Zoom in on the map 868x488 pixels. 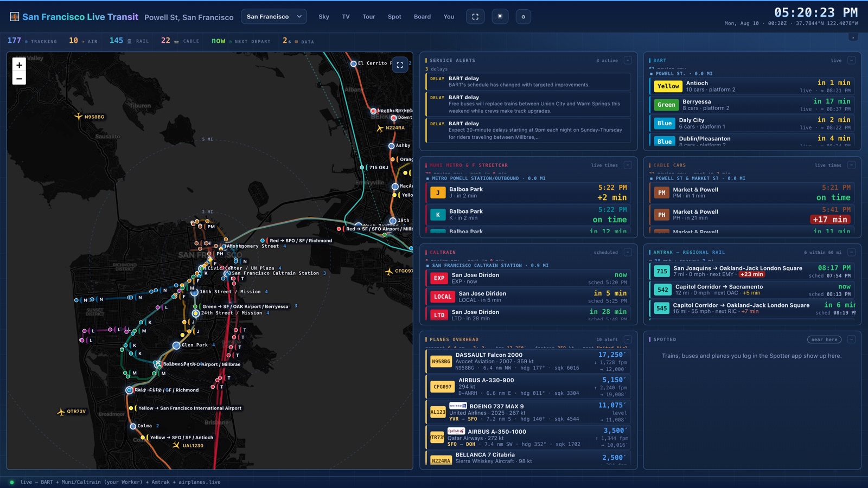(x=19, y=65)
